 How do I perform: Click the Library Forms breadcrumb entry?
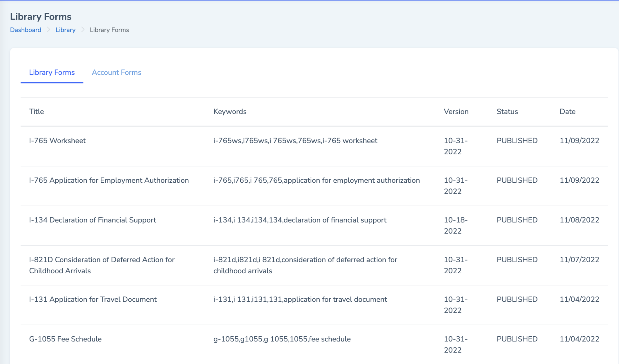coord(109,30)
